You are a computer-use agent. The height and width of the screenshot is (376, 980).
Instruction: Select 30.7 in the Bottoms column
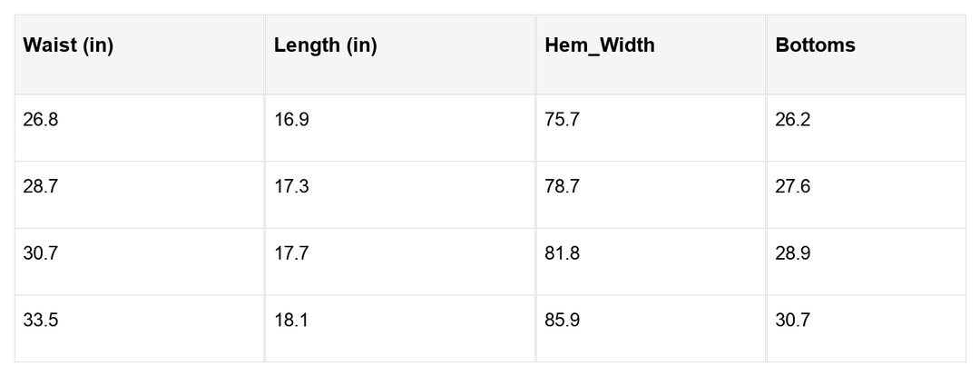click(x=792, y=321)
